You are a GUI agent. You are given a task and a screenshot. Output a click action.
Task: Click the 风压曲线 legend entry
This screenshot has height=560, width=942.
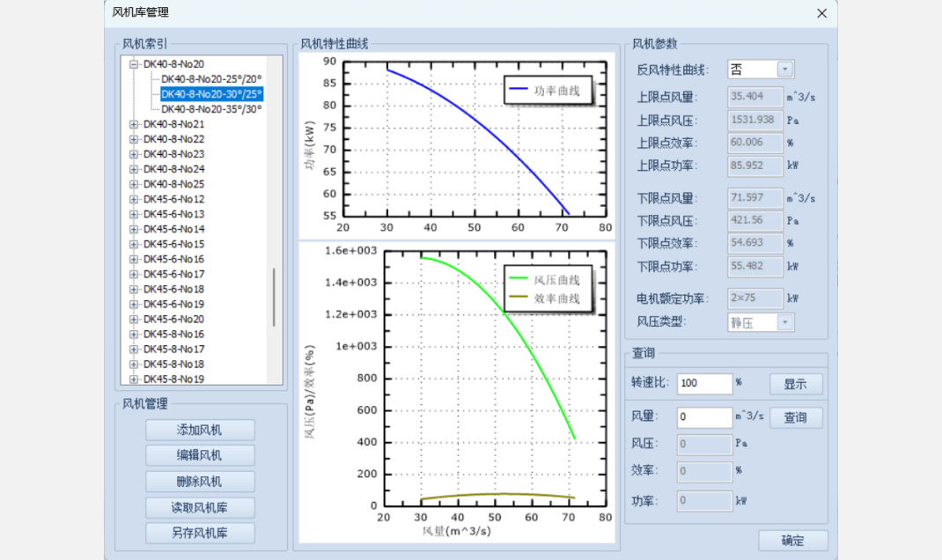point(546,280)
